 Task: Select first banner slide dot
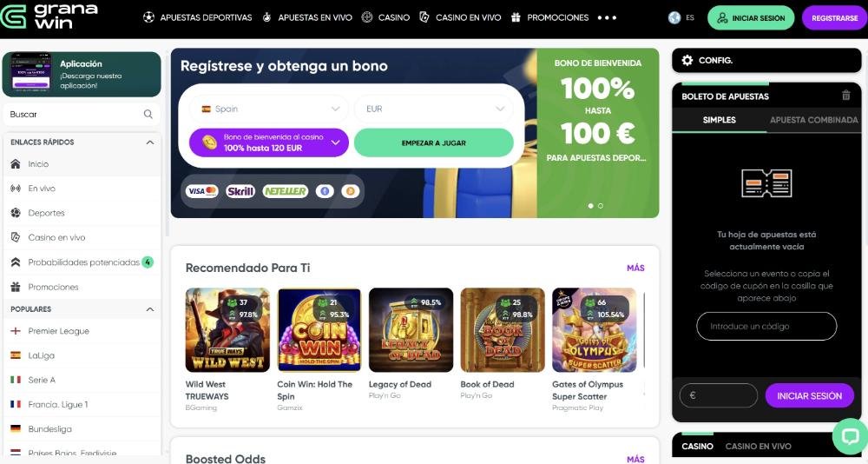tap(590, 206)
